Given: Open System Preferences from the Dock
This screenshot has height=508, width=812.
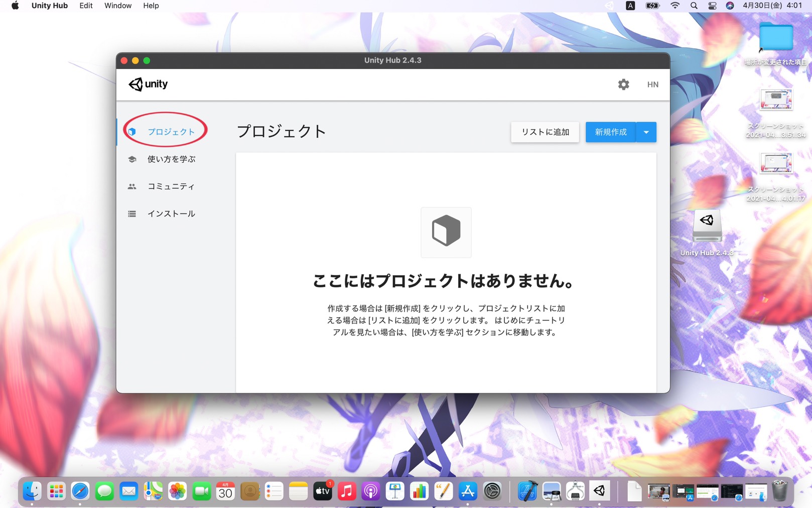Looking at the screenshot, I should click(x=492, y=491).
